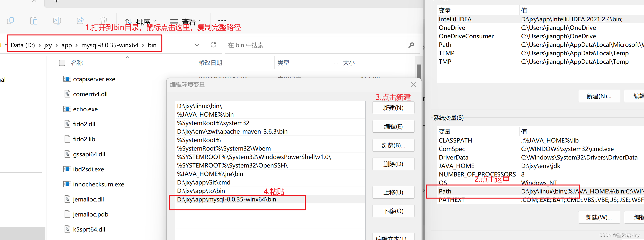Select path entry '%SystemRoot%\system32'
644x240 pixels.
coord(270,123)
